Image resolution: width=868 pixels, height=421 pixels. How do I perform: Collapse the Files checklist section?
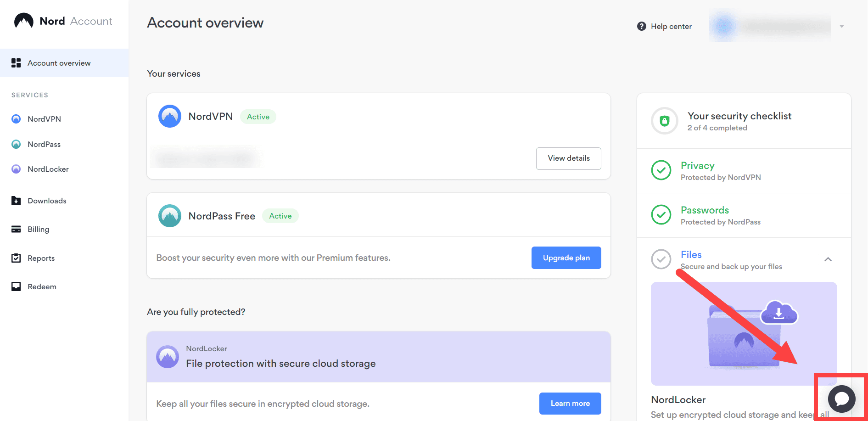[828, 259]
